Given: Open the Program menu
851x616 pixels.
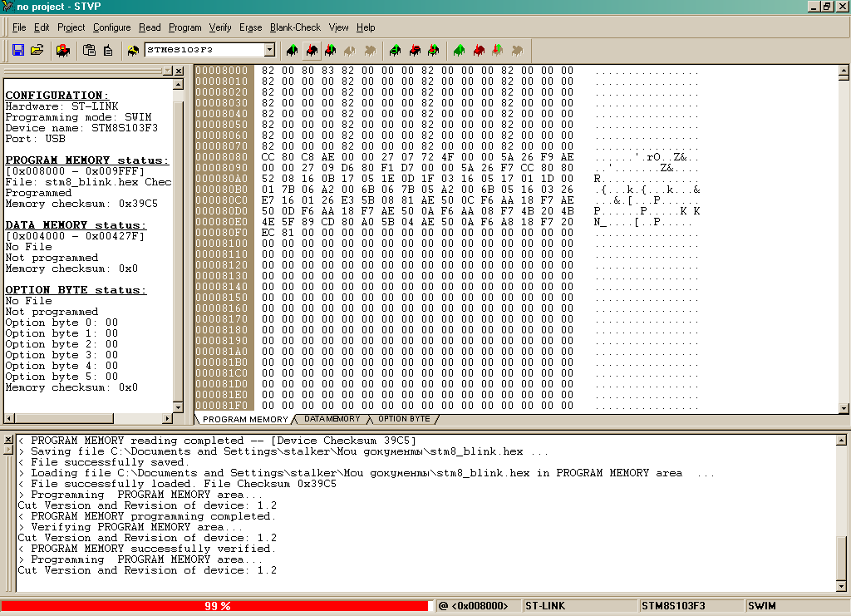Looking at the screenshot, I should (x=184, y=27).
